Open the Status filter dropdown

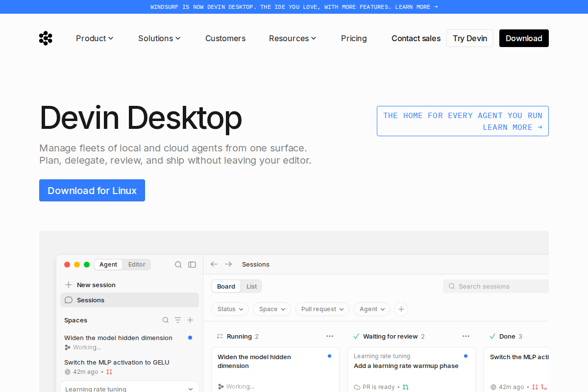pyautogui.click(x=230, y=309)
